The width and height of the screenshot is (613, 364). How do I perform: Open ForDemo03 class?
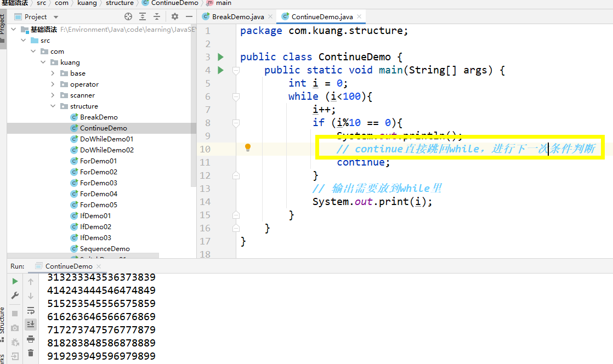(x=98, y=183)
